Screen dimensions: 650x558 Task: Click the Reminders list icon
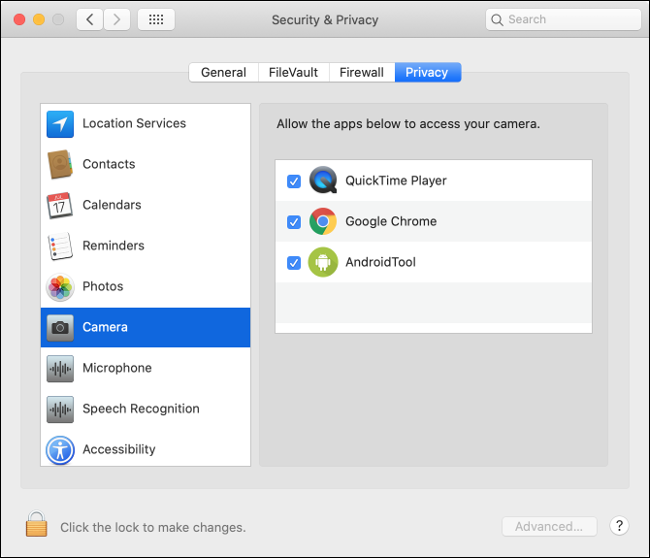click(60, 246)
